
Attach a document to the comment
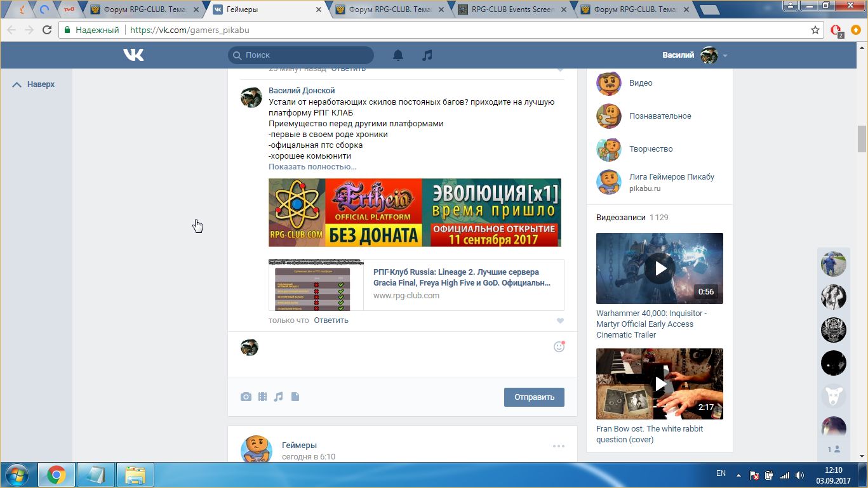[295, 397]
